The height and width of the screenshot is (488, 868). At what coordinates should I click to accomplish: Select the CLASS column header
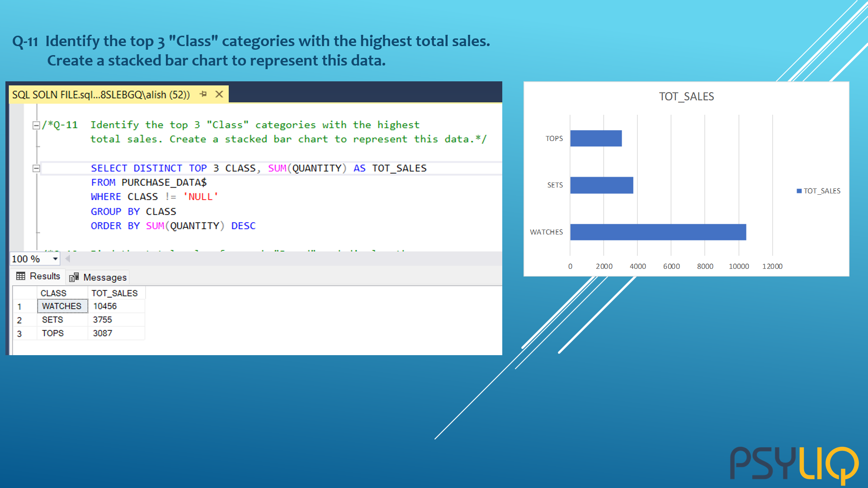pos(53,293)
